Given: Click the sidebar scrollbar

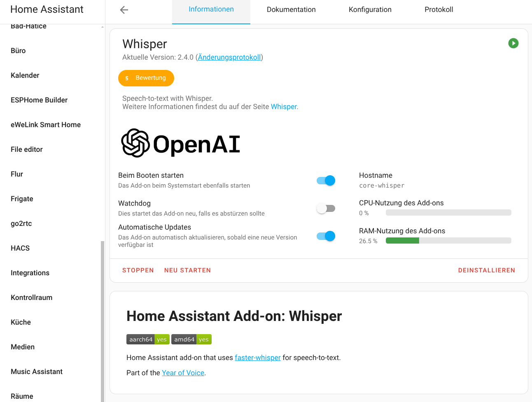Looking at the screenshot, I should pos(103,321).
